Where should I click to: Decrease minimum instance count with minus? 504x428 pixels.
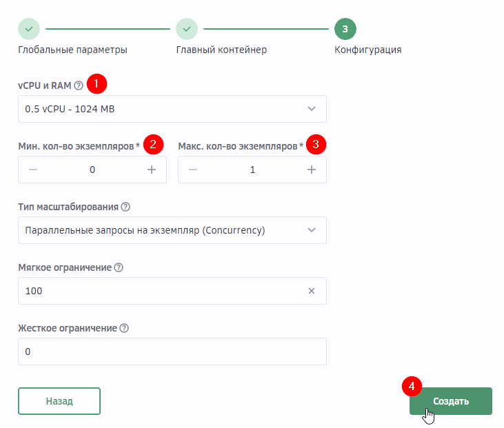pyautogui.click(x=33, y=170)
